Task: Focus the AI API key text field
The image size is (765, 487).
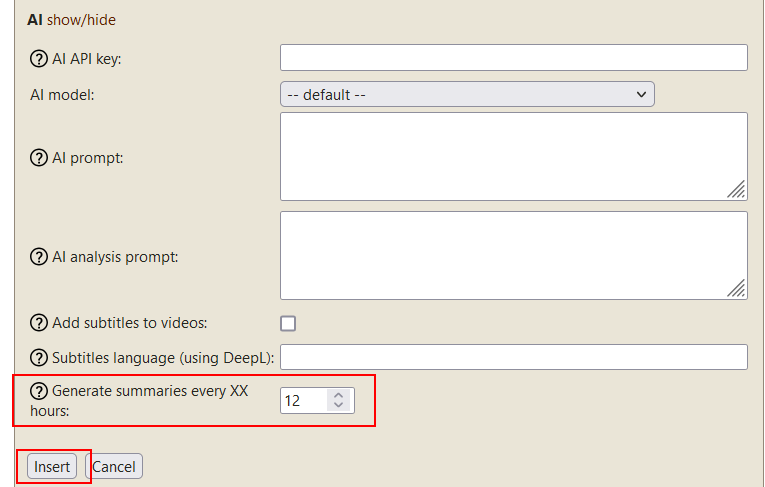Action: (513, 58)
